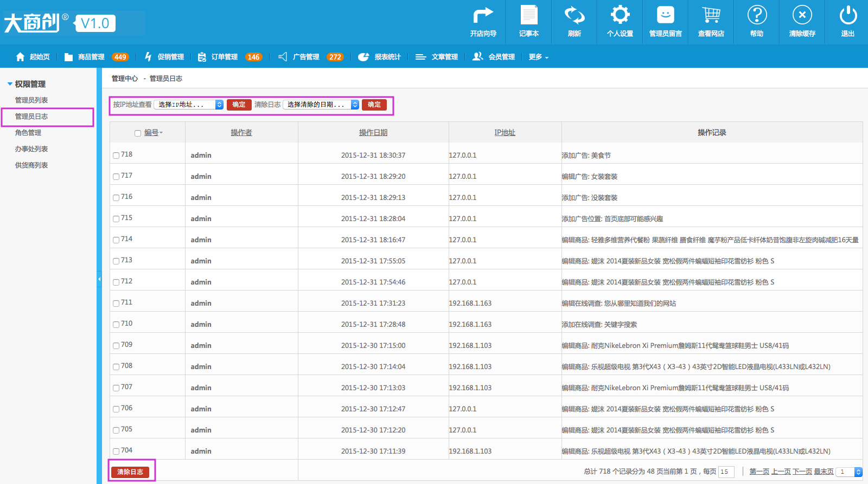The height and width of the screenshot is (484, 868).
Task: Open the 帮助 help icon
Action: [x=757, y=15]
